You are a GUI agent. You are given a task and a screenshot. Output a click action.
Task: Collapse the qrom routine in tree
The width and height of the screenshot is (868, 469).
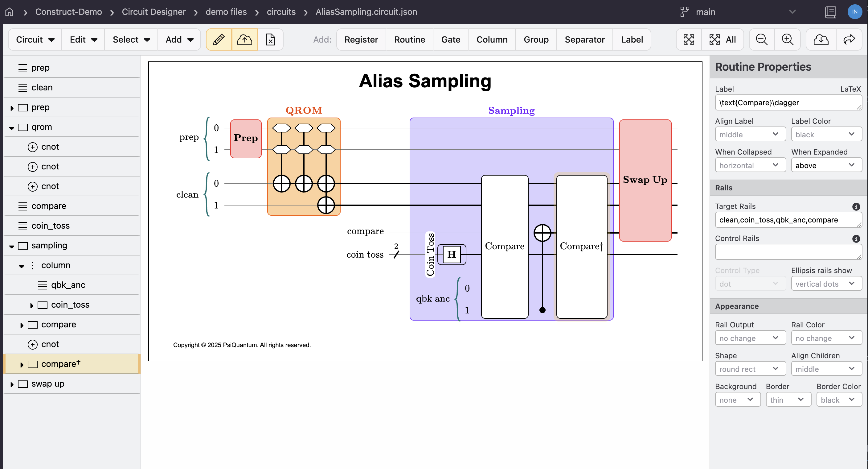[12, 128]
